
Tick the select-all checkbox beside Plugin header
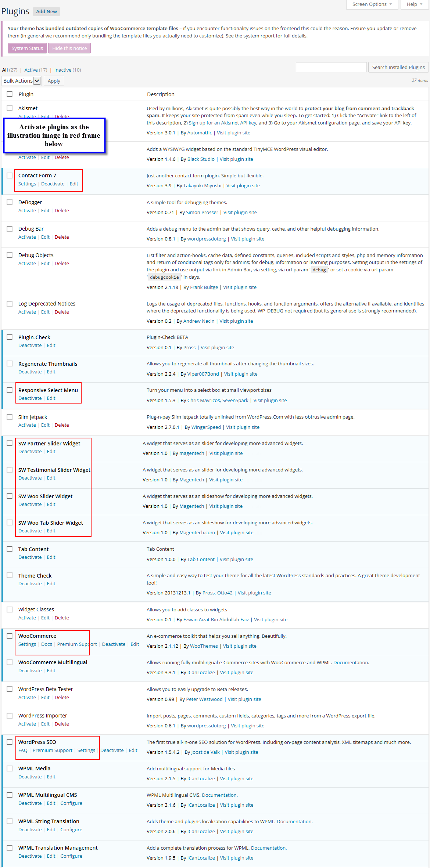(x=10, y=94)
